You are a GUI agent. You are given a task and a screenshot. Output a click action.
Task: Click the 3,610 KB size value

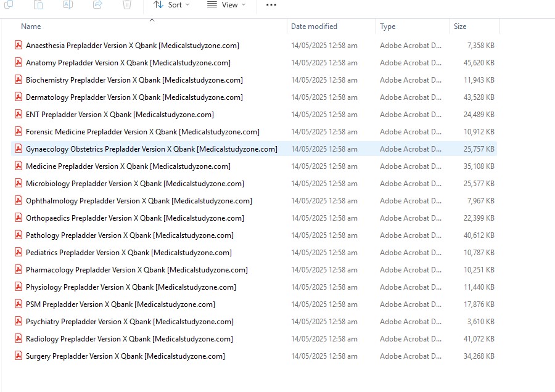point(480,322)
